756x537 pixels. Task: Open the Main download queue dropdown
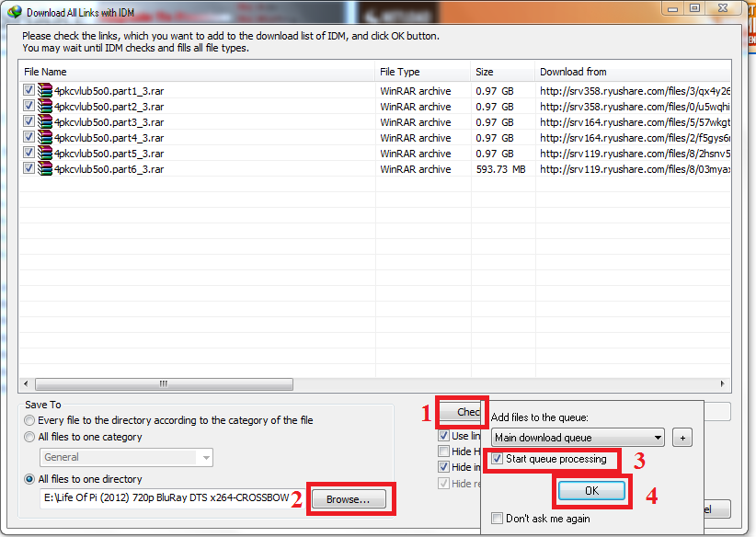coord(578,438)
